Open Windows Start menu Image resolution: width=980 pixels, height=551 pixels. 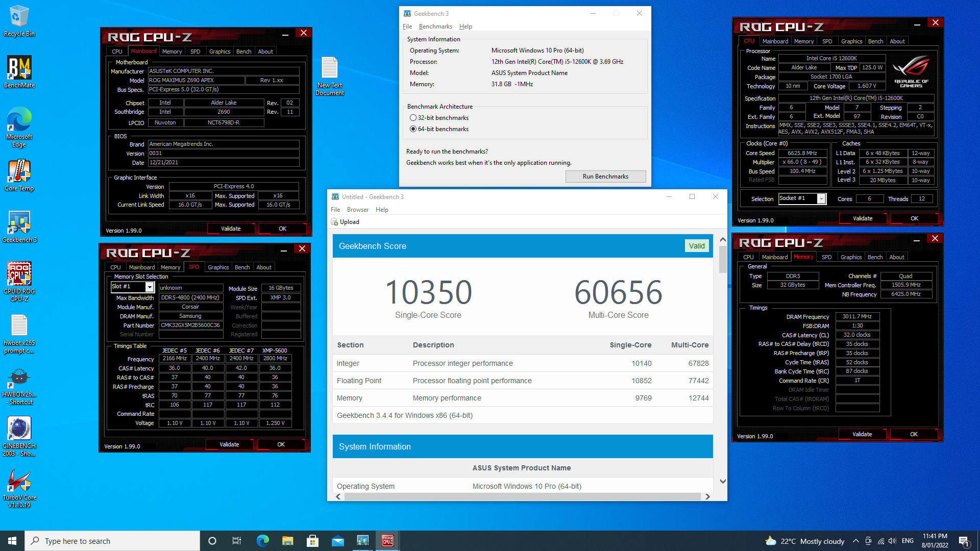click(x=12, y=541)
